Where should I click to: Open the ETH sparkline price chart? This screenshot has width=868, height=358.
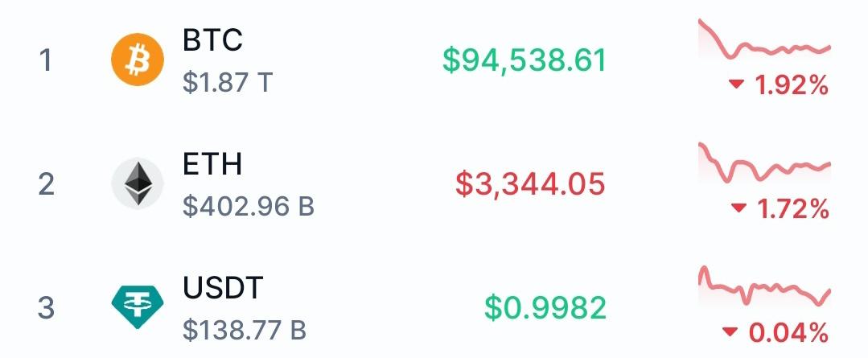coord(764,163)
